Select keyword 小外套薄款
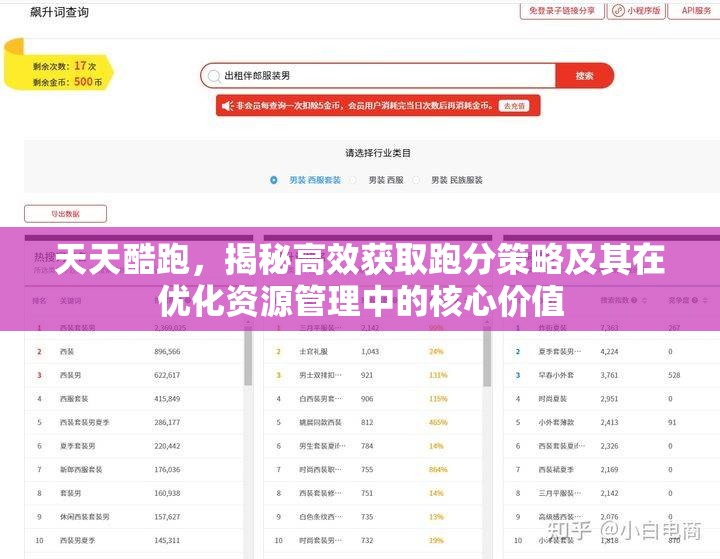The height and width of the screenshot is (559, 720). click(556, 422)
